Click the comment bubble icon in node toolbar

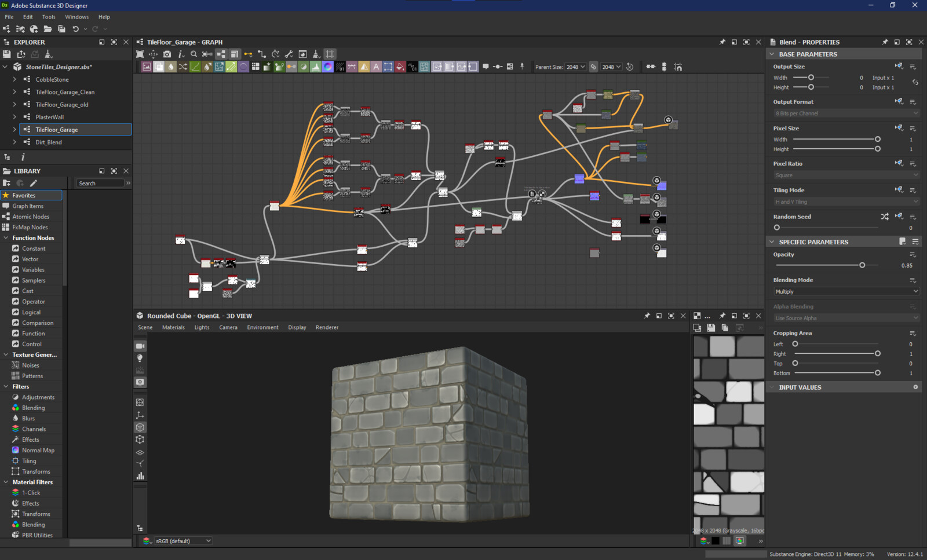(x=486, y=67)
